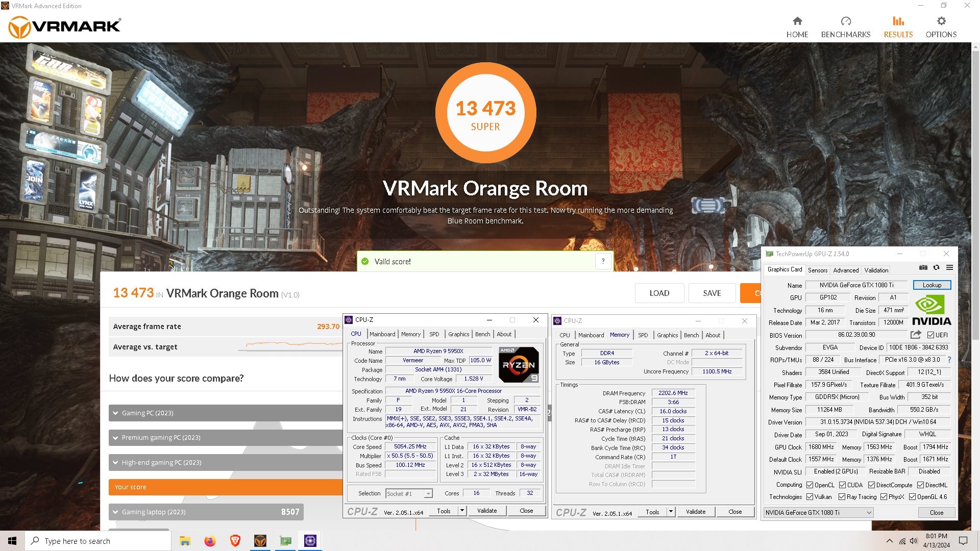Open Validation tab in GPU-Z
The image size is (980, 551).
tap(876, 270)
